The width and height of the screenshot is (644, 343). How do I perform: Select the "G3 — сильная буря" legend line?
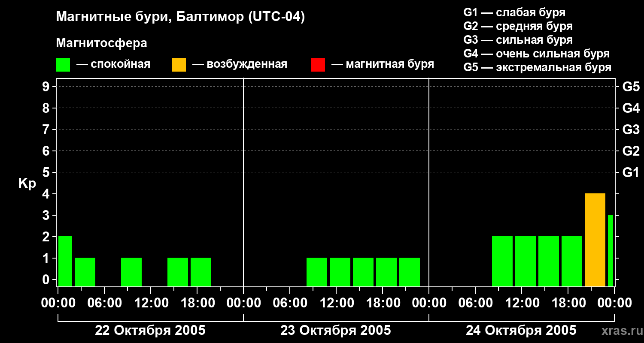[x=518, y=40]
